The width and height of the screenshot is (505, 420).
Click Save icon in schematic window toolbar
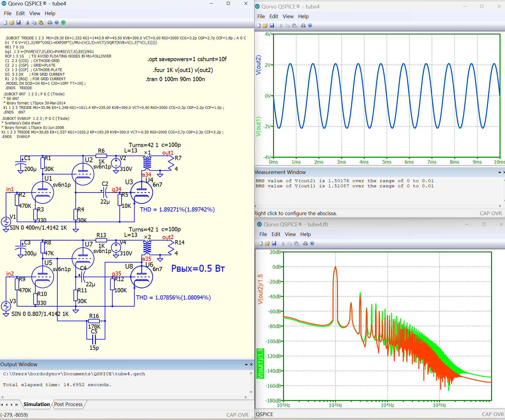click(x=18, y=22)
